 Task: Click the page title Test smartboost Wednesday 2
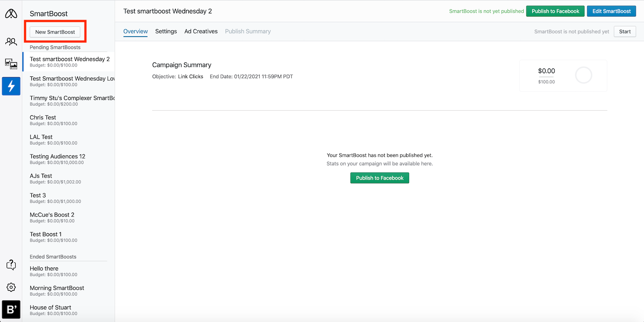click(x=168, y=11)
